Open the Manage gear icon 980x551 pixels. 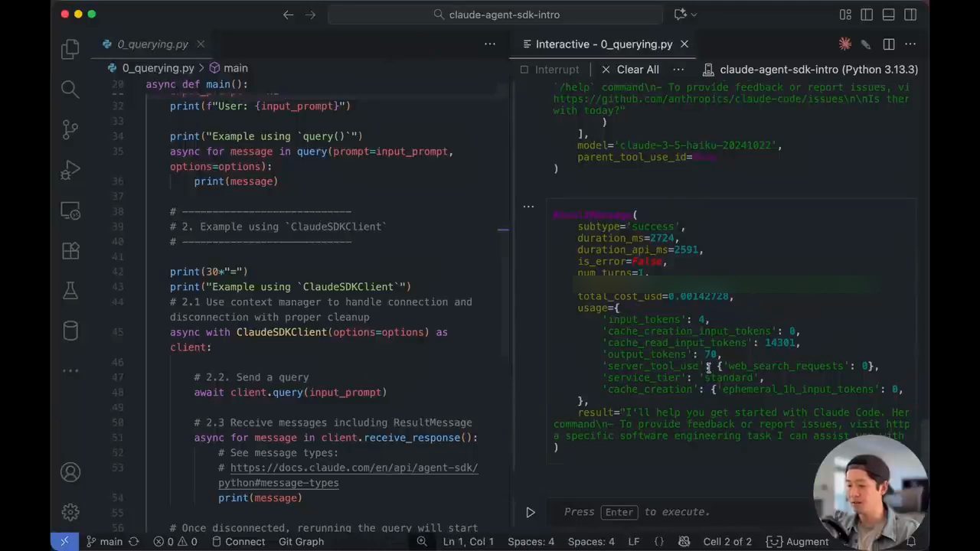pyautogui.click(x=70, y=512)
